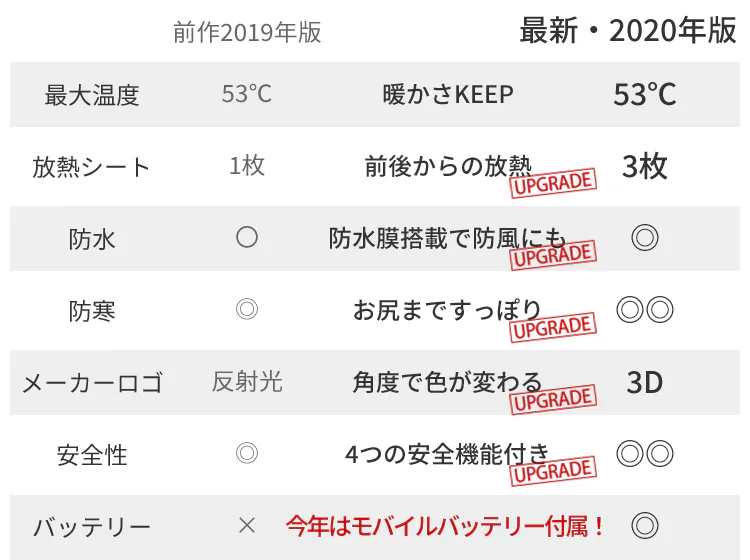Click the red 今年はモバイルバッテリー付属！ text
This screenshot has width=750, height=560.
tap(446, 525)
